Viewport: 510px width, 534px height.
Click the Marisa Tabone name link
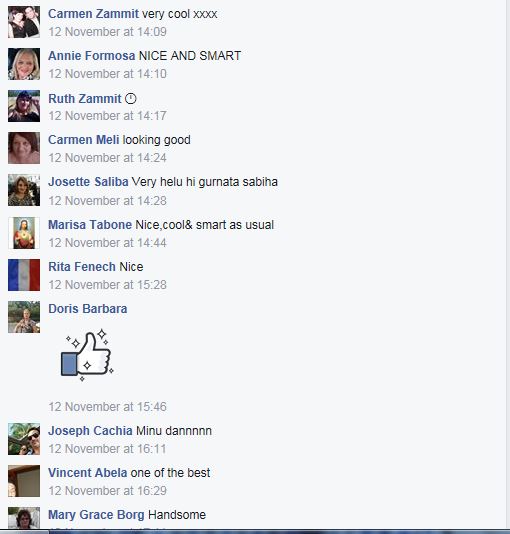(90, 225)
